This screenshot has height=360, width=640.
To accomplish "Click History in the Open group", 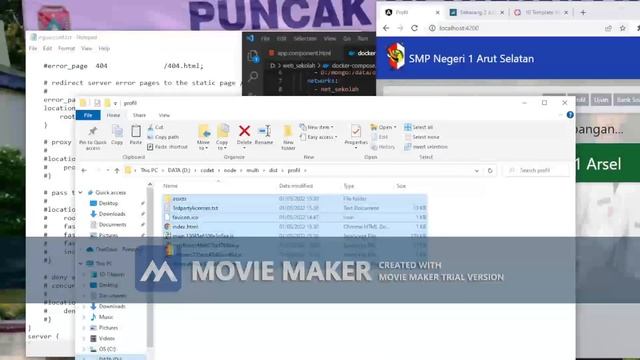I will [383, 147].
